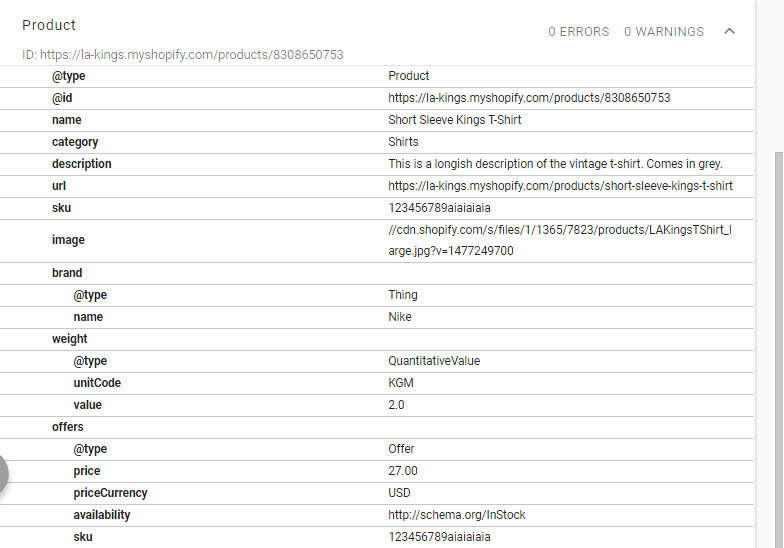Image resolution: width=784 pixels, height=548 pixels.
Task: Click the name value Short Sleeve Kings T-Shirt
Action: pyautogui.click(x=454, y=120)
